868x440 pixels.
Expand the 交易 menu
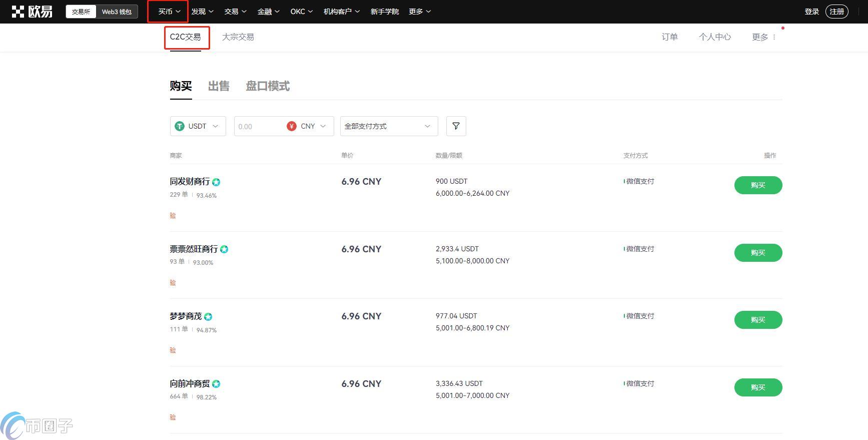235,12
